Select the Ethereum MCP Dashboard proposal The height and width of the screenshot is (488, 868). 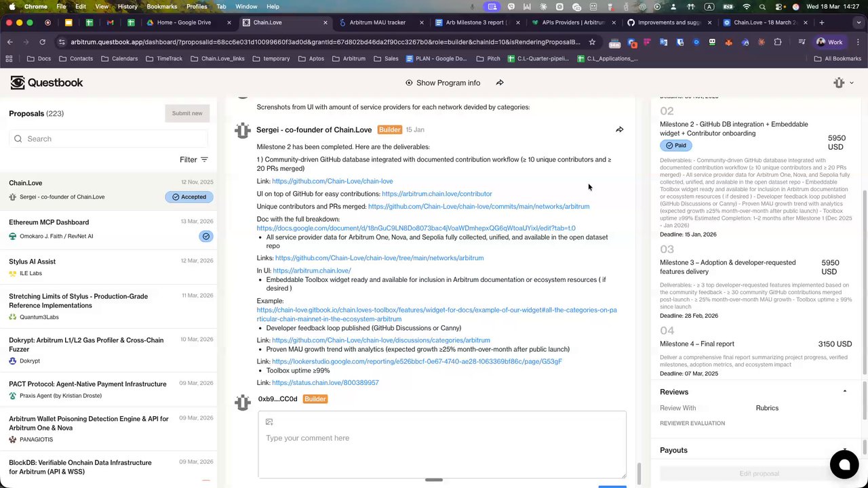pyautogui.click(x=108, y=229)
